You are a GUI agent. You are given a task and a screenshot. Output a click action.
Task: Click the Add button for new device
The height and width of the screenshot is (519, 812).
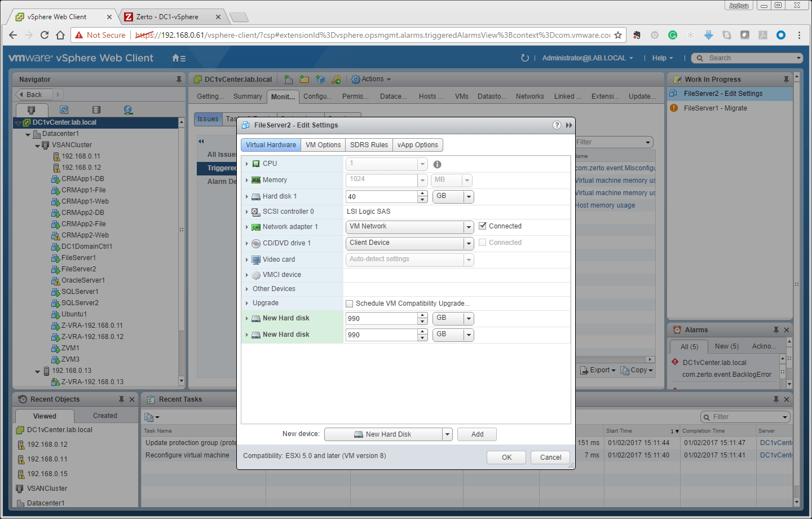tap(476, 434)
